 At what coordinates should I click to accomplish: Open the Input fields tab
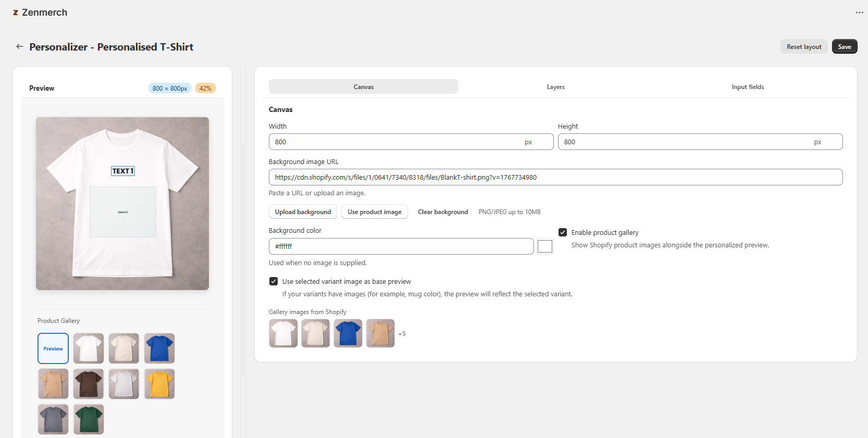[747, 87]
